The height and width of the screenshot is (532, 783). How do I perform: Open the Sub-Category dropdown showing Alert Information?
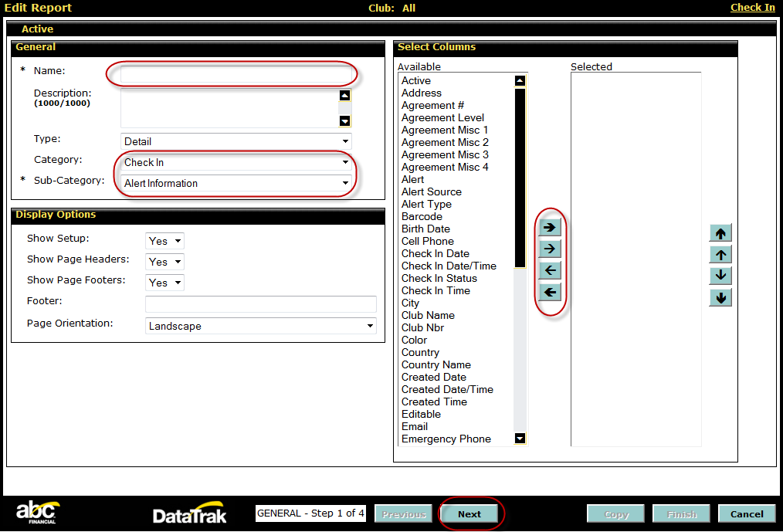pyautogui.click(x=236, y=183)
